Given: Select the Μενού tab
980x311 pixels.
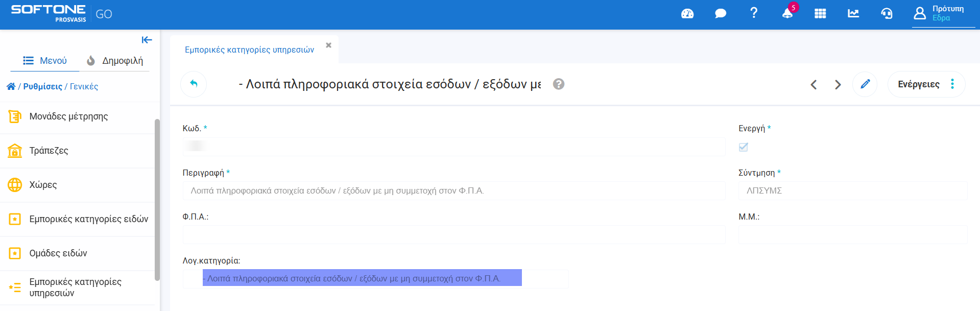Looking at the screenshot, I should tap(45, 61).
